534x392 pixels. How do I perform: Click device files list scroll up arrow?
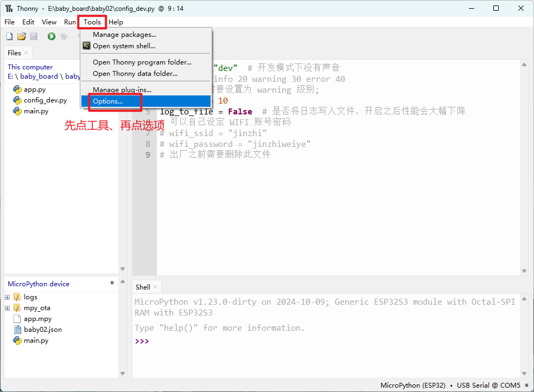click(x=123, y=281)
